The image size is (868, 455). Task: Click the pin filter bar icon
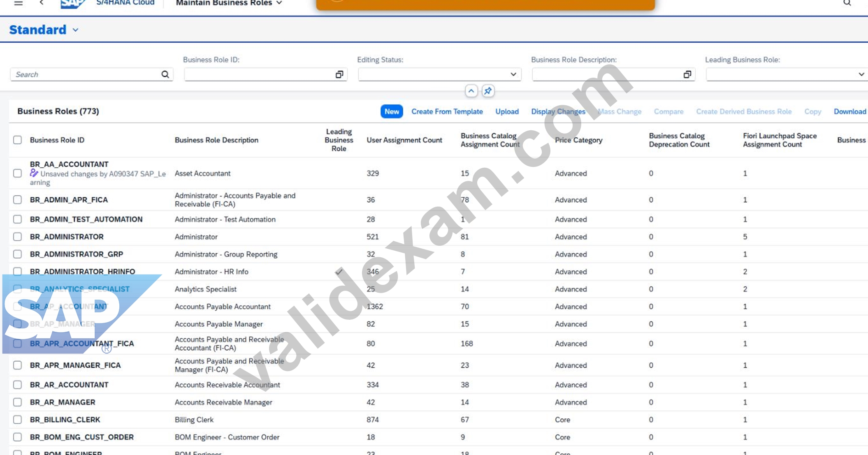pos(488,91)
